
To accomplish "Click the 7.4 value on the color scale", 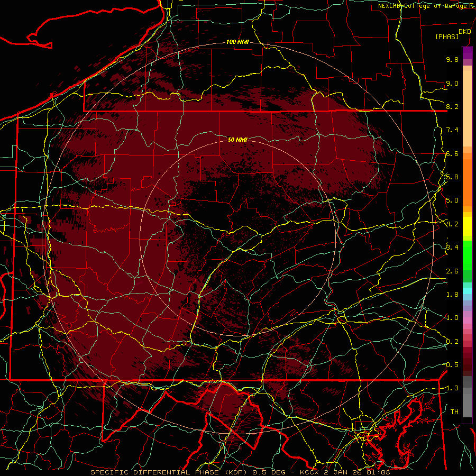I will coord(452,130).
